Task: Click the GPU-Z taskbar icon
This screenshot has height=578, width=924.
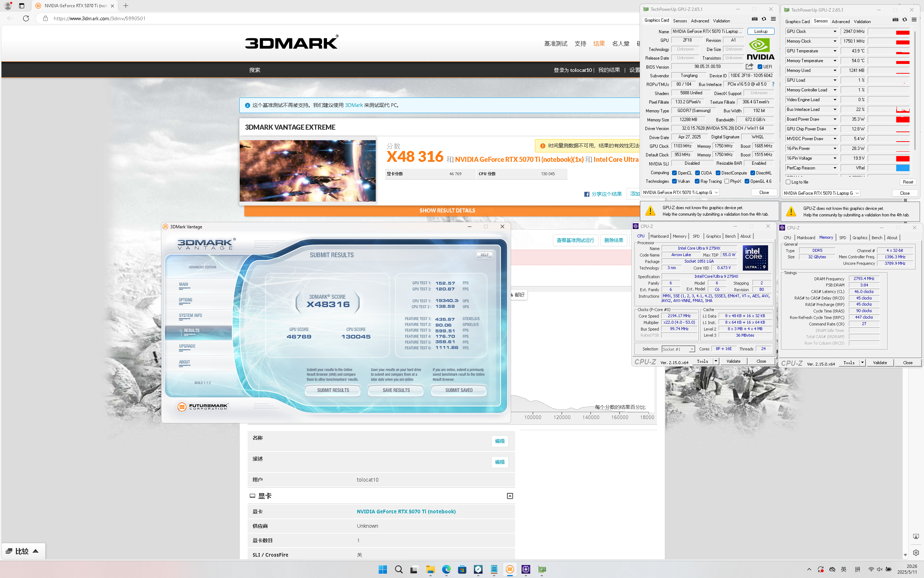Action: 542,570
